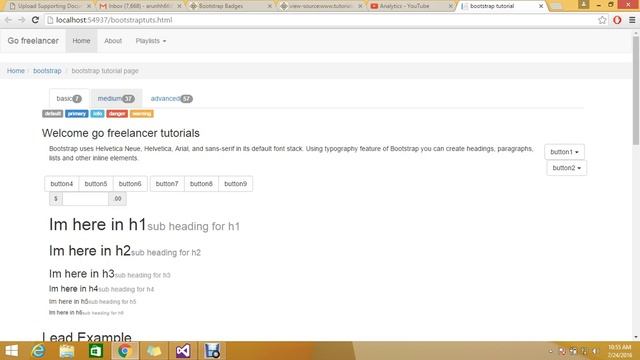Click the Home breadcrumb link
The height and width of the screenshot is (360, 640).
pos(16,71)
